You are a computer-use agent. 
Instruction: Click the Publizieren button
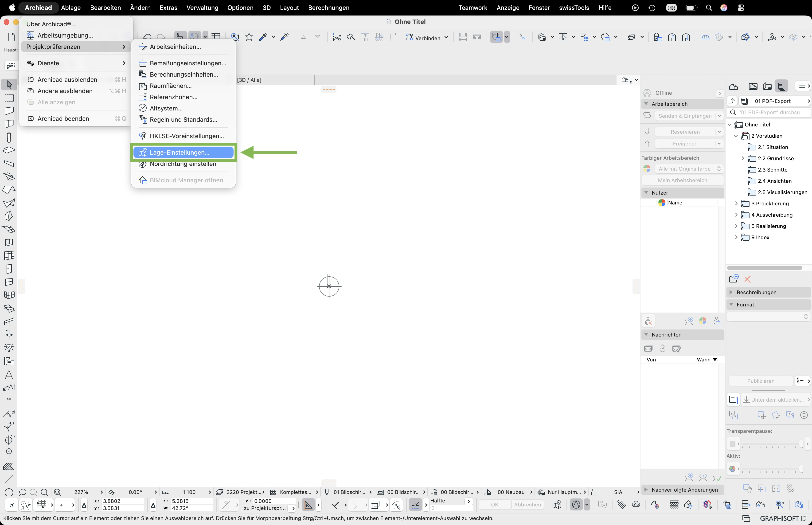[761, 381]
